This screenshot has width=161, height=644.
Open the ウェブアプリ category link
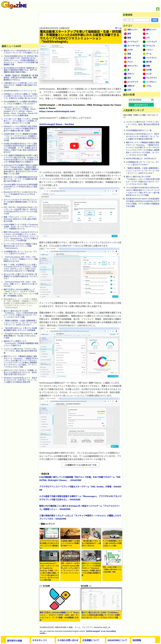pos(151,78)
